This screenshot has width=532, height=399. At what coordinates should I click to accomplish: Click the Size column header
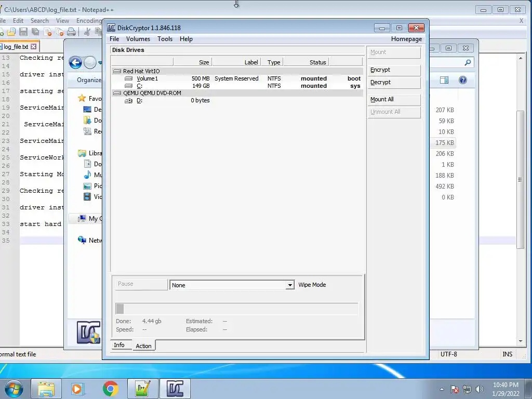click(192, 62)
